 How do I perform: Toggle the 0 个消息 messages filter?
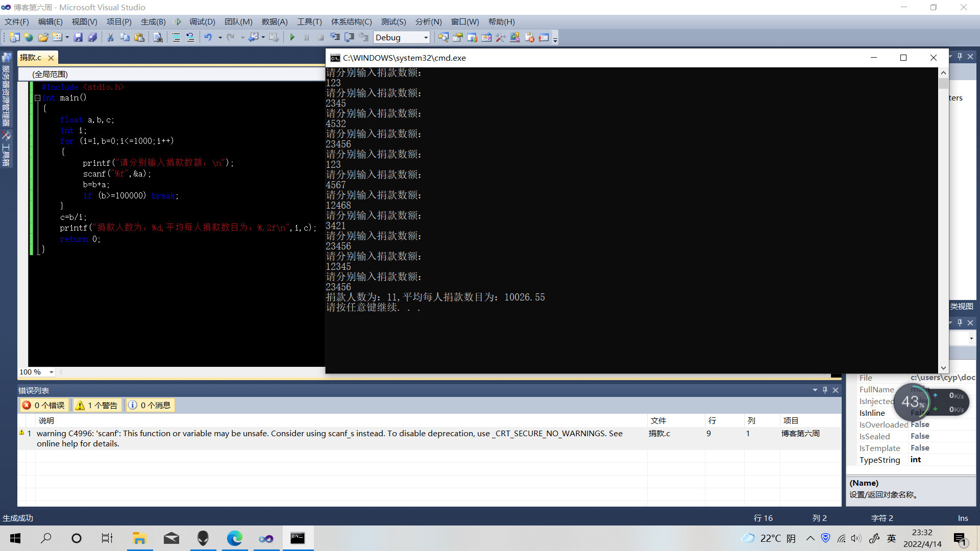[x=150, y=405]
